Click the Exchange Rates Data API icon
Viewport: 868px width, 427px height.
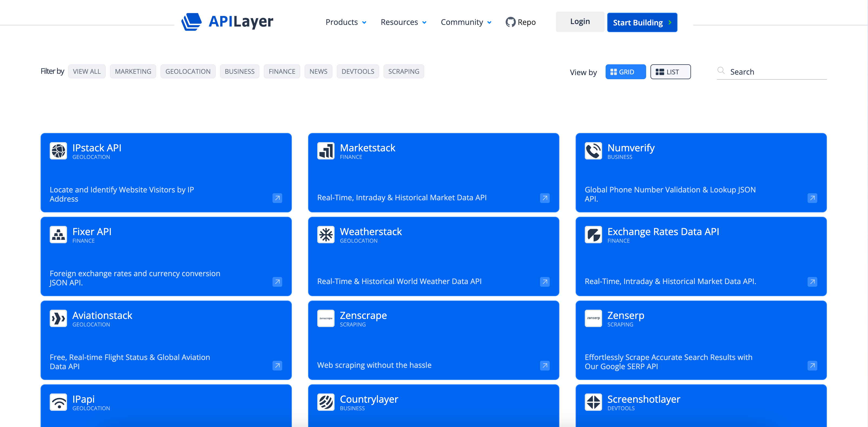(593, 235)
